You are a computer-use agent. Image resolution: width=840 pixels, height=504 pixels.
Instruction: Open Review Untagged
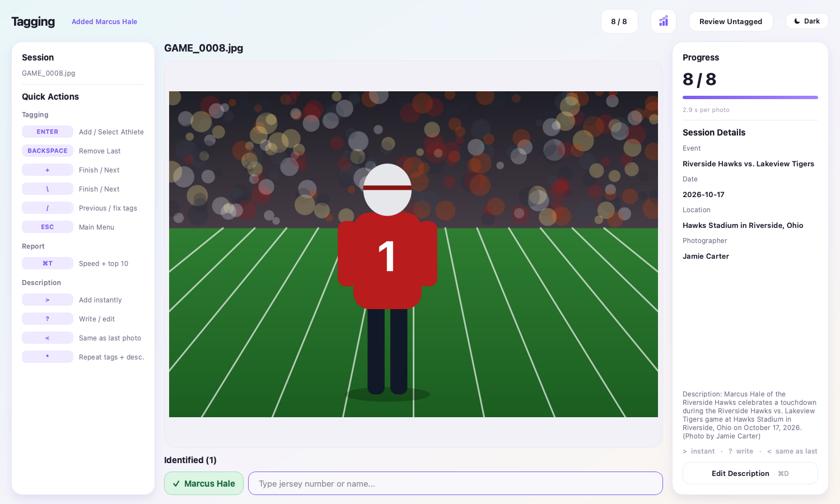point(731,21)
